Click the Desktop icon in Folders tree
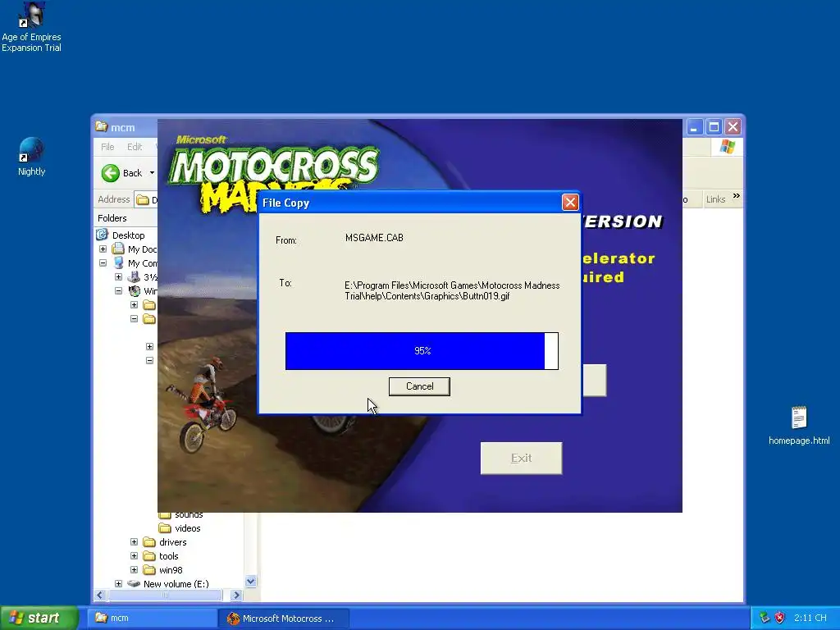The image size is (840, 630). 103,235
